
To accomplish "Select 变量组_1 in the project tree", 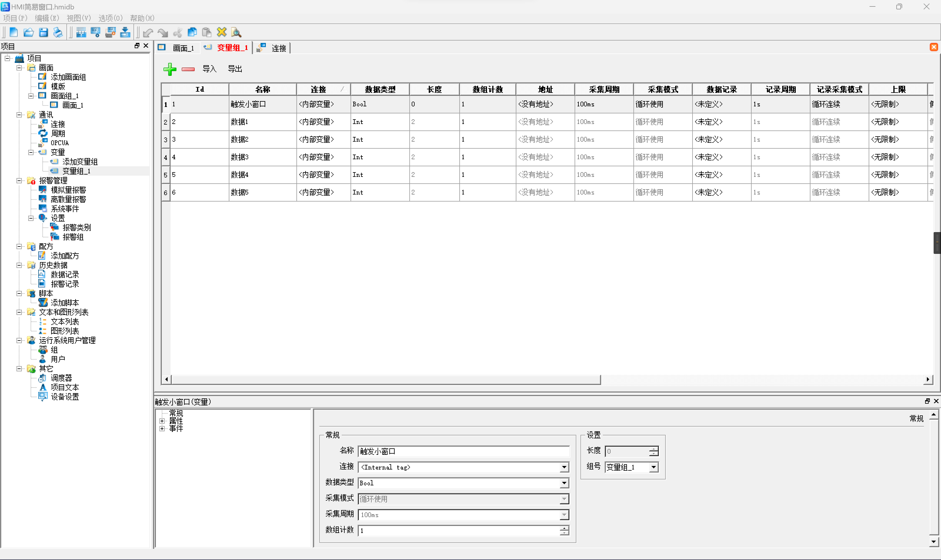I will pyautogui.click(x=76, y=171).
